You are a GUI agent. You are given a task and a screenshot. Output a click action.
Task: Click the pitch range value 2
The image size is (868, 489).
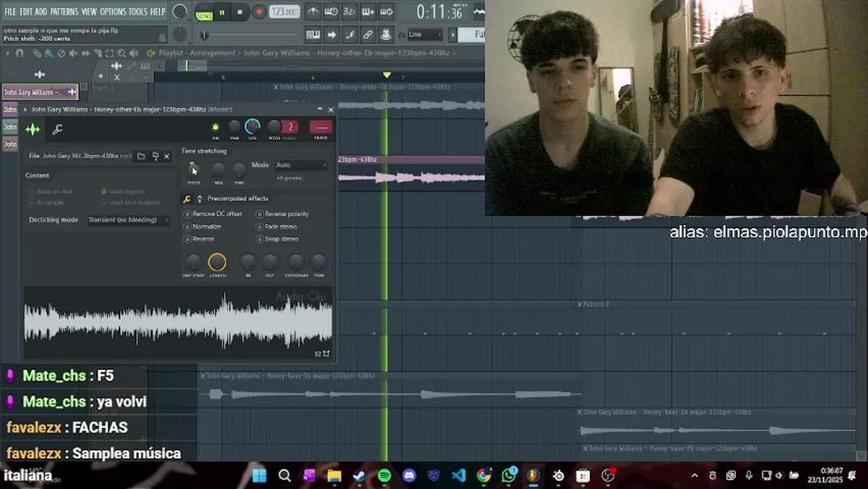click(x=290, y=127)
